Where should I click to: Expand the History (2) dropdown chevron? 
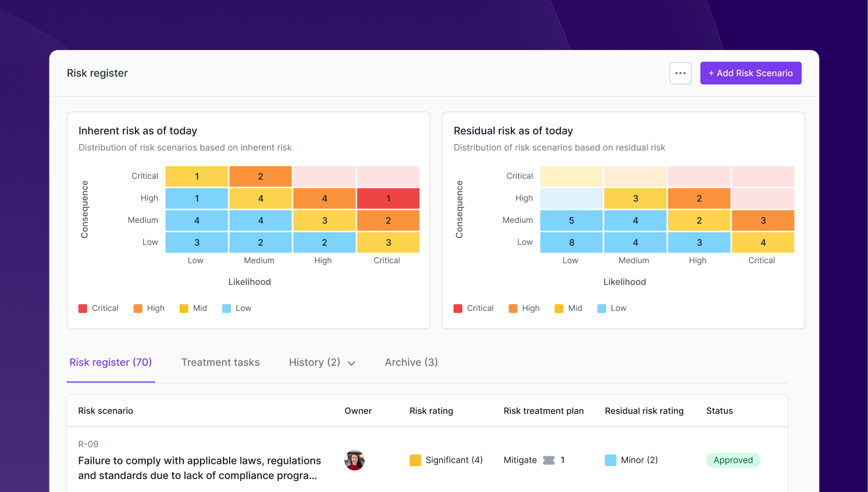[351, 363]
